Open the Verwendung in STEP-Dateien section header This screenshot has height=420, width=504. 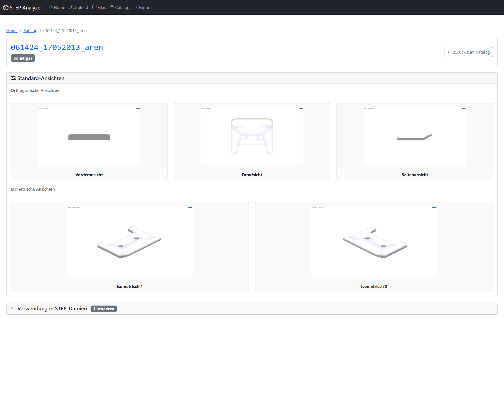pos(52,308)
